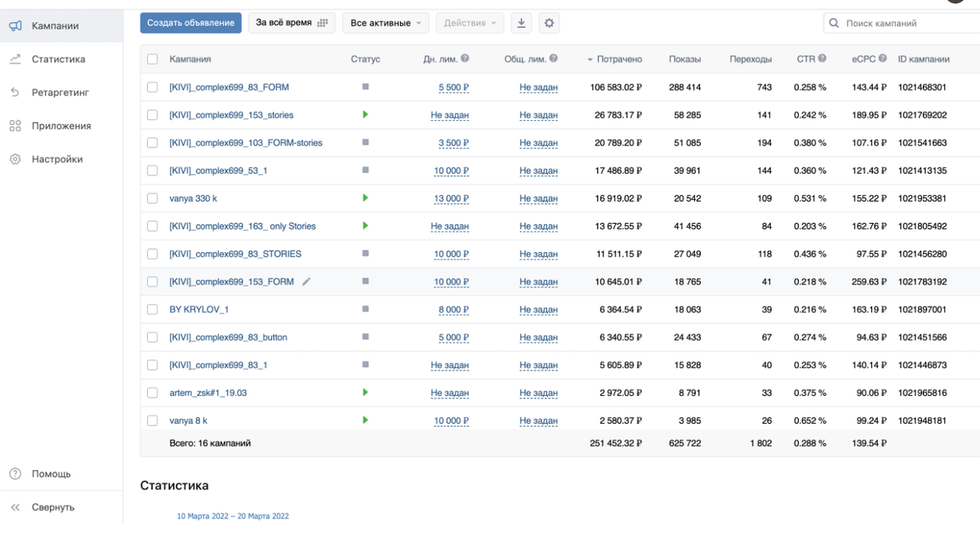Click the help icon next to CTR
Viewport: 980px width, 533px height.
click(822, 59)
